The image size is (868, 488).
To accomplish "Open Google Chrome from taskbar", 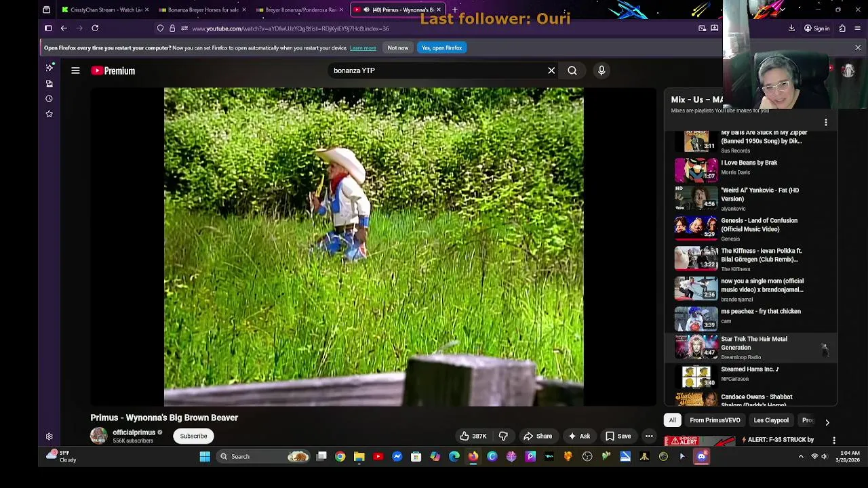I will pyautogui.click(x=340, y=457).
